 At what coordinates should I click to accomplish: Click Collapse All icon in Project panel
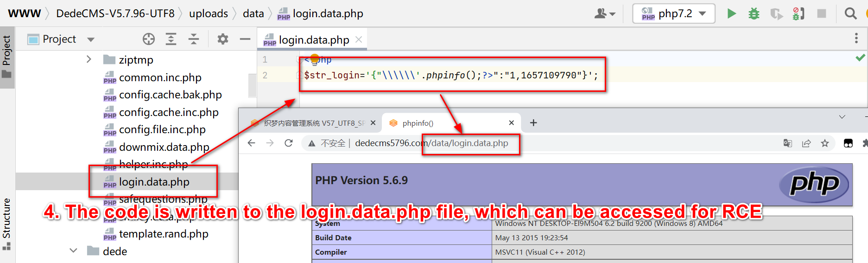[194, 39]
